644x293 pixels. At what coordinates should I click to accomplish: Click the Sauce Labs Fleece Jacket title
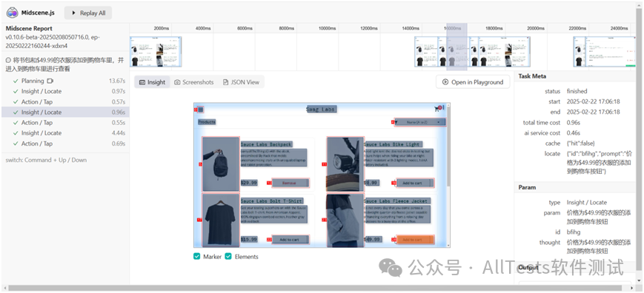pos(397,201)
